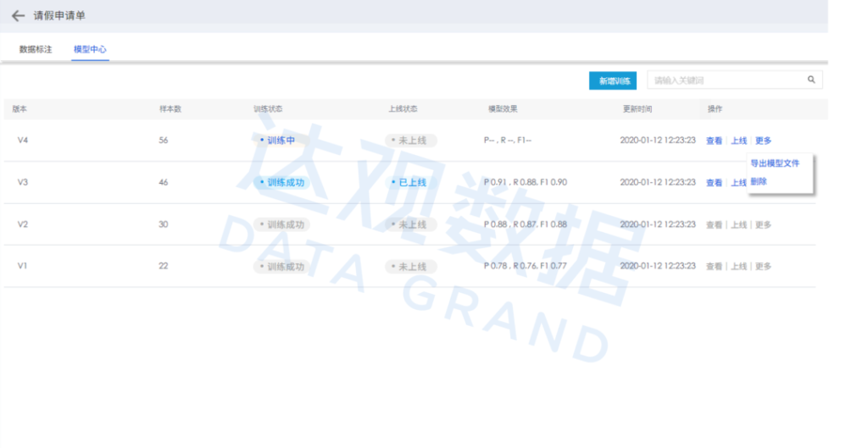Click 查看 link for version V4
The height and width of the screenshot is (448, 868).
(714, 141)
